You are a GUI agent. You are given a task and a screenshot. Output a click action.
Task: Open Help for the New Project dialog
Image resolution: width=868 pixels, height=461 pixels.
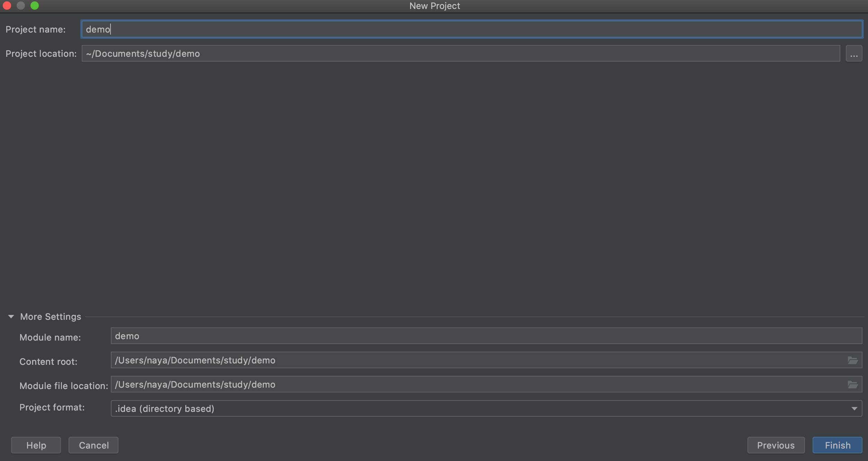click(36, 445)
